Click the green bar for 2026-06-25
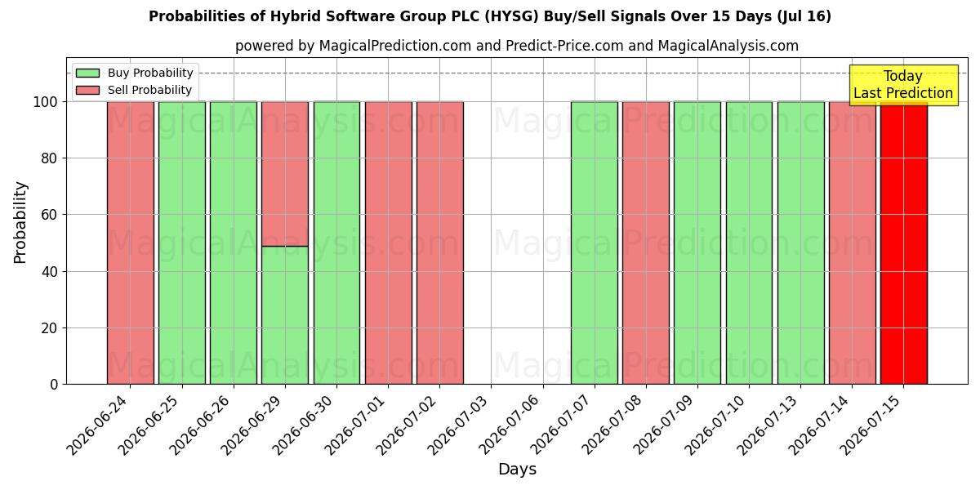The height and width of the screenshot is (490, 980). [x=182, y=243]
